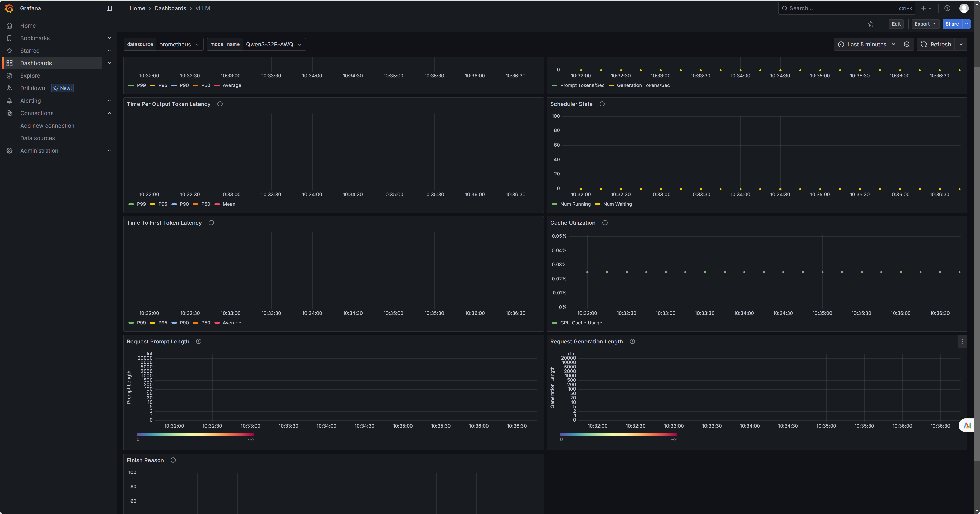This screenshot has height=514, width=980.
Task: Click the Edit dashboard button
Action: click(896, 24)
